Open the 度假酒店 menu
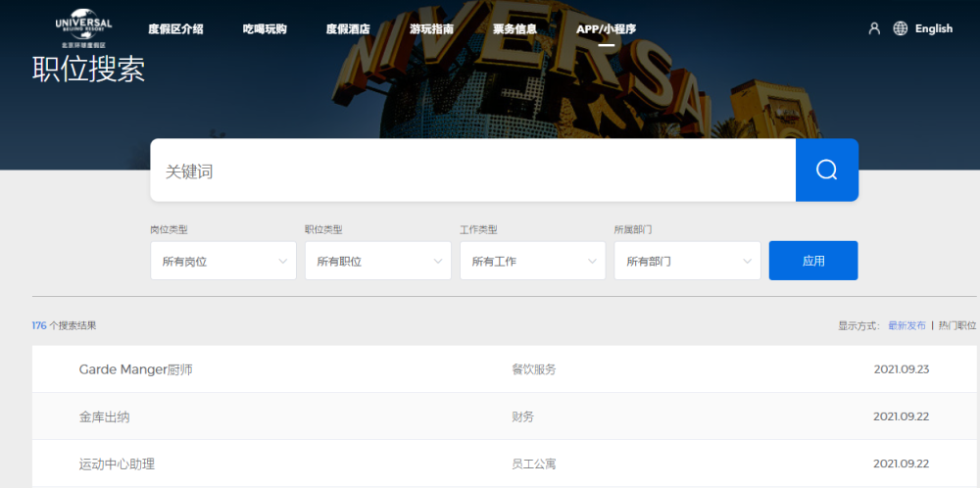Viewport: 980px width, 488px height. pyautogui.click(x=348, y=28)
